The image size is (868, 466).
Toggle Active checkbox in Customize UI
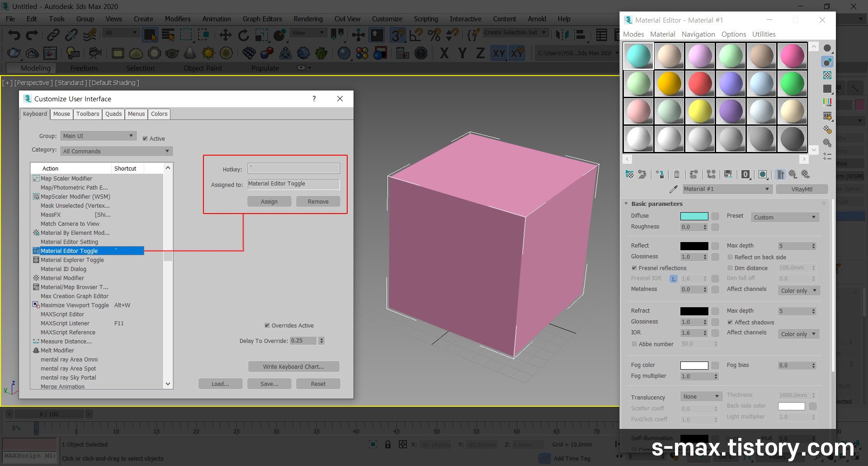tap(145, 138)
